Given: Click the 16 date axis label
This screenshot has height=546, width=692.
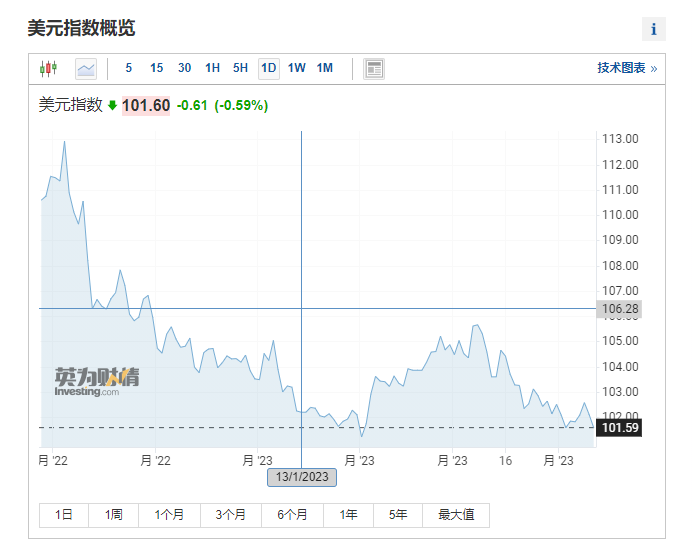Looking at the screenshot, I should (x=505, y=461).
